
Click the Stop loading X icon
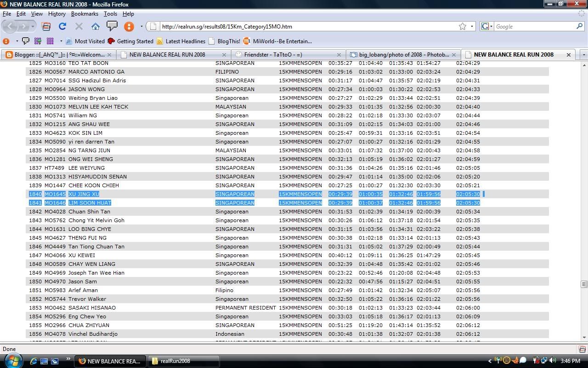pyautogui.click(x=79, y=26)
